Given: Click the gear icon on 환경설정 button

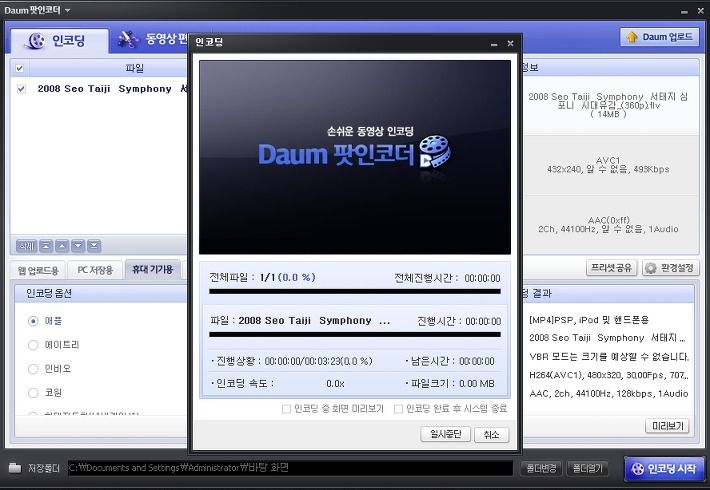Looking at the screenshot, I should click(x=651, y=268).
